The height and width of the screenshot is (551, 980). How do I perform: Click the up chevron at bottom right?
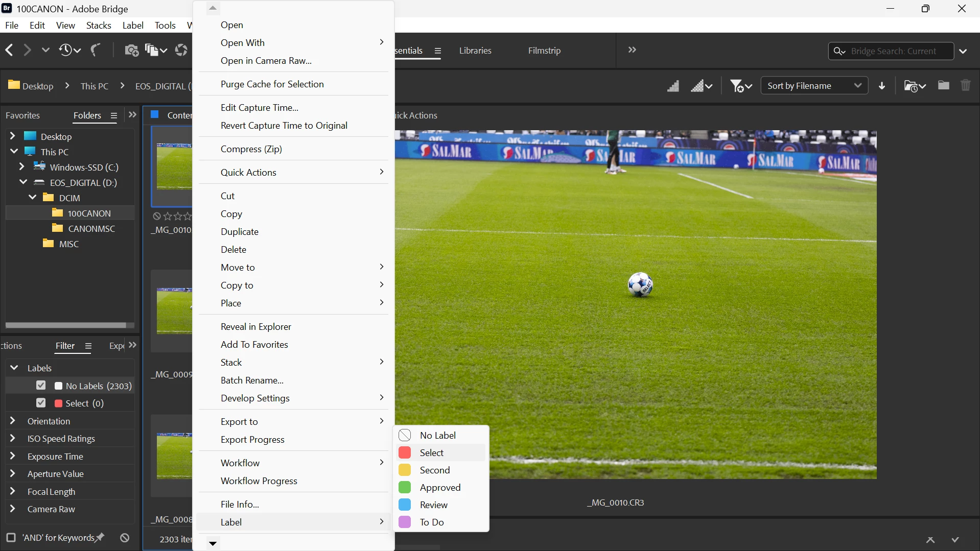[930, 540]
